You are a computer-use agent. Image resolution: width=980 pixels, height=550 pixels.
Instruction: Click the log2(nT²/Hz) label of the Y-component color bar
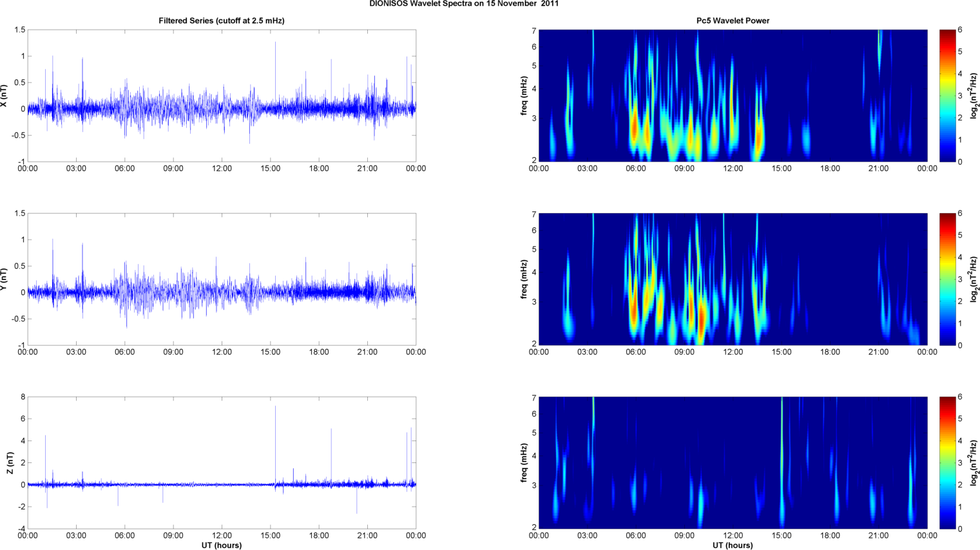pyautogui.click(x=974, y=280)
